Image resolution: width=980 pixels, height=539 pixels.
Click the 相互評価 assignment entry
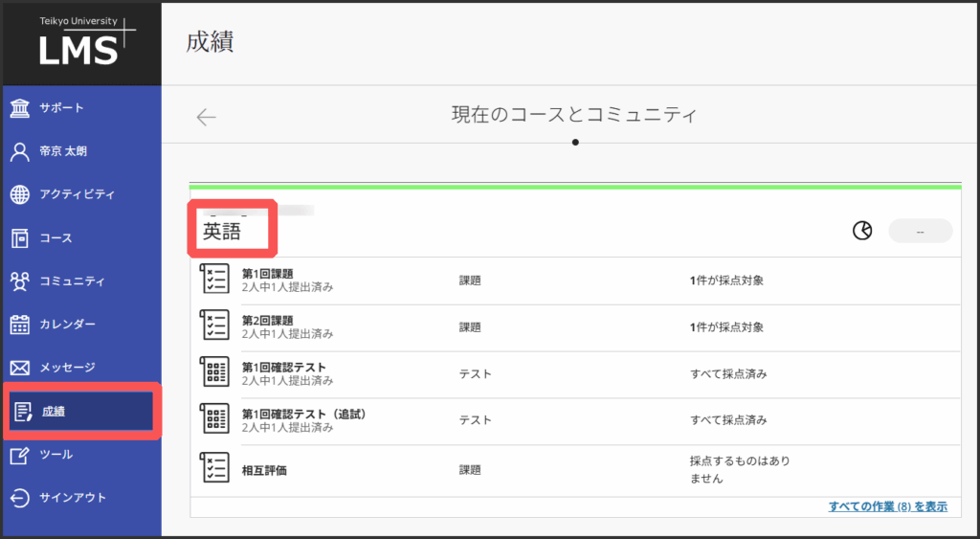[267, 470]
